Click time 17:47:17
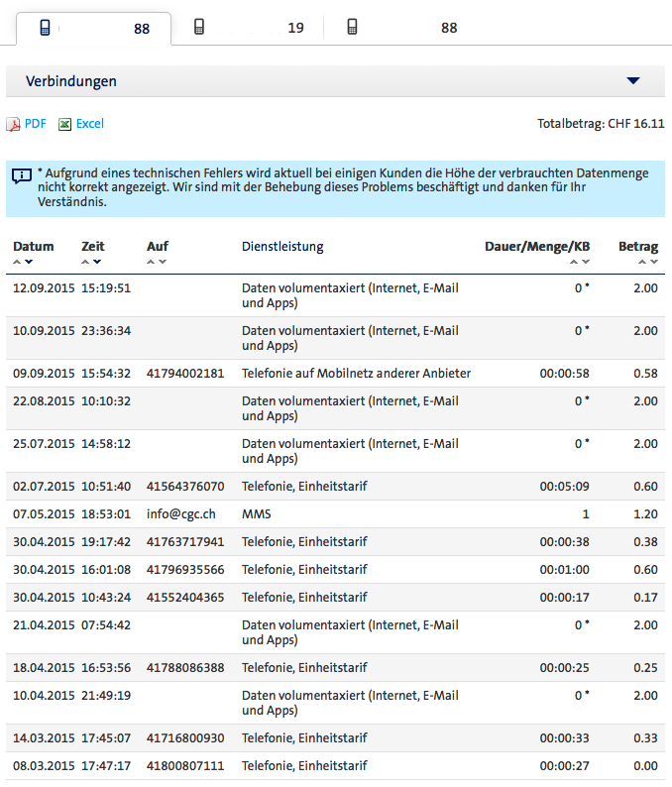The width and height of the screenshot is (672, 787). tap(106, 766)
